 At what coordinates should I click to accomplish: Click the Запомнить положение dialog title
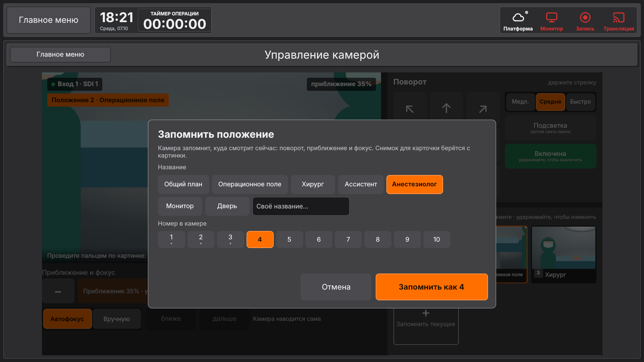(x=216, y=134)
